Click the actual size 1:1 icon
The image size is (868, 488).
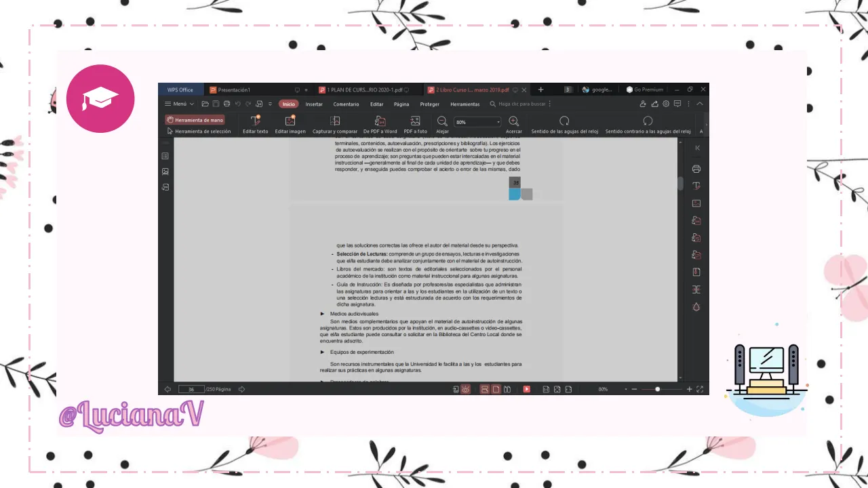[x=546, y=389]
